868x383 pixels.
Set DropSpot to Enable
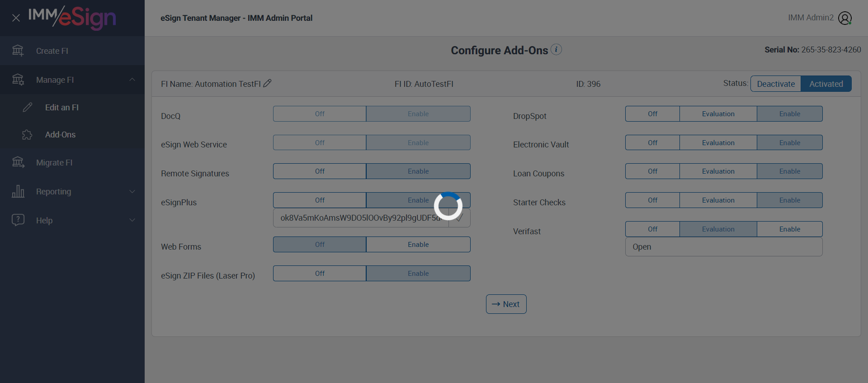(790, 114)
